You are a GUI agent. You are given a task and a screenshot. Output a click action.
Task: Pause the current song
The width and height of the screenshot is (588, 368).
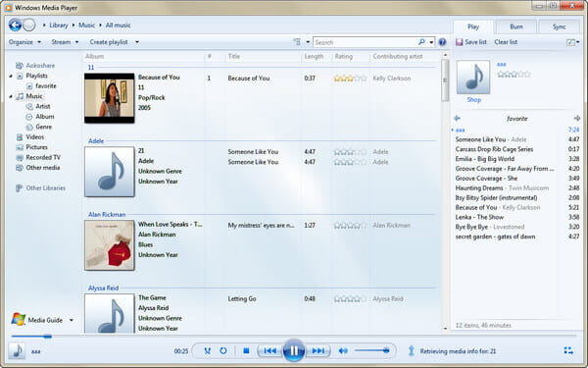[293, 350]
